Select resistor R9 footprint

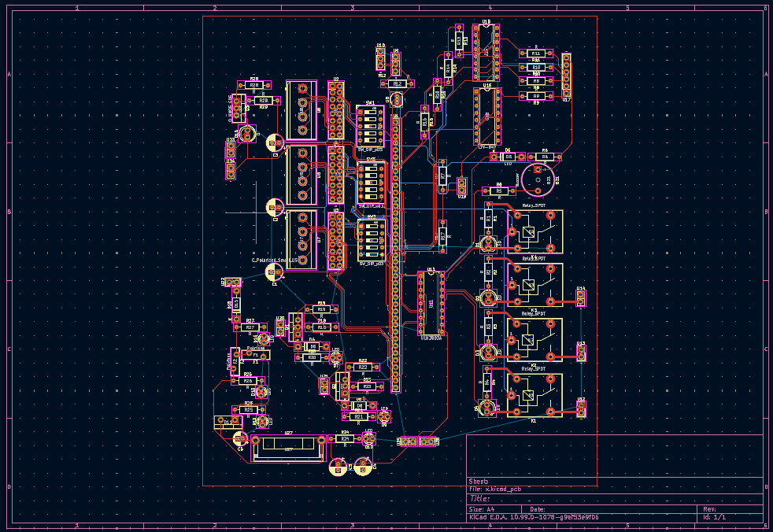click(x=536, y=96)
